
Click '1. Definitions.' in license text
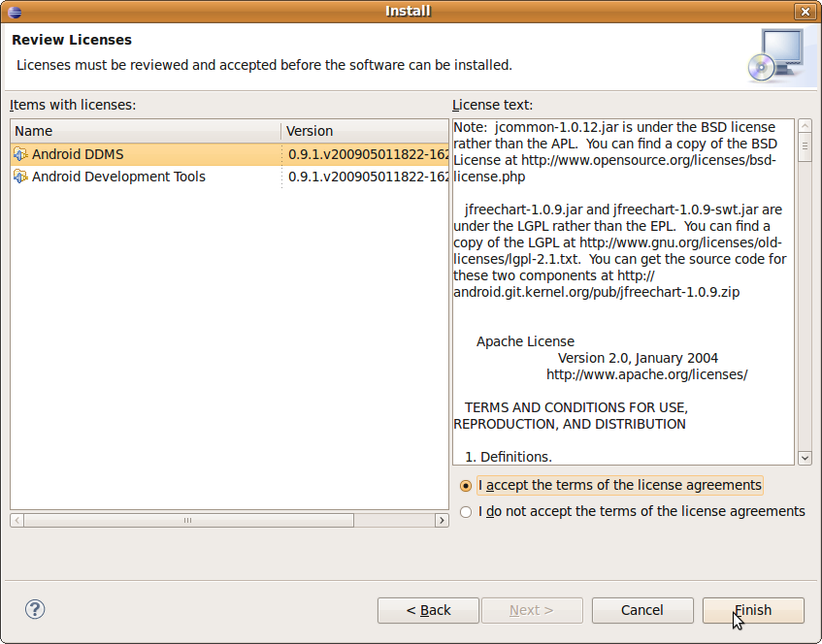click(x=509, y=457)
